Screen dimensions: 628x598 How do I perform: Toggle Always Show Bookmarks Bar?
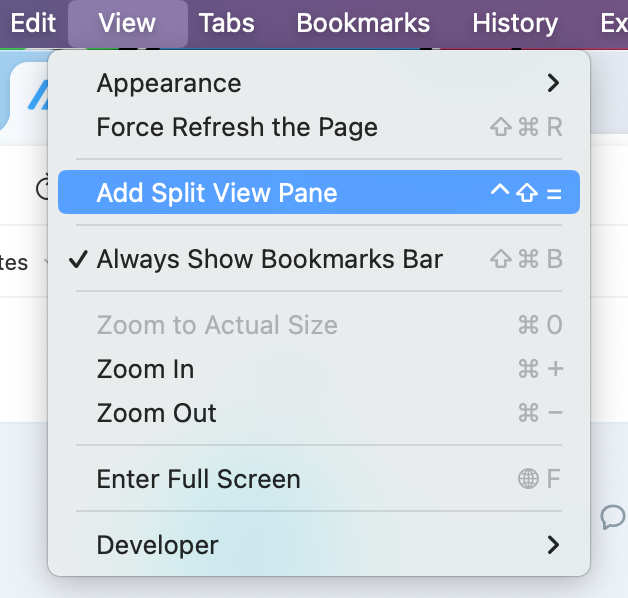click(x=319, y=258)
